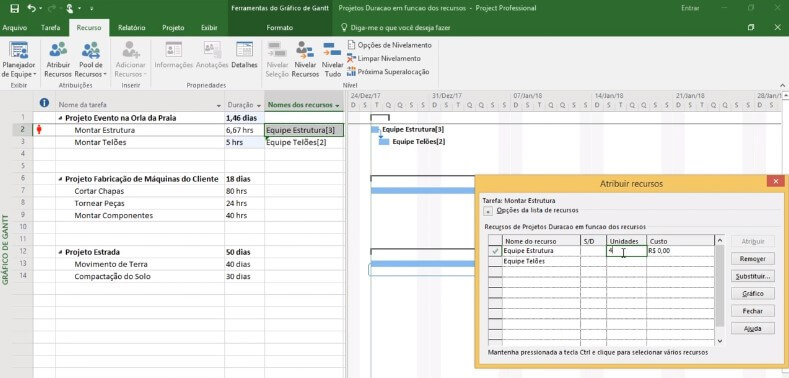Click the checkmark beside Equipe Estrutura
The height and width of the screenshot is (378, 789).
[x=496, y=251]
